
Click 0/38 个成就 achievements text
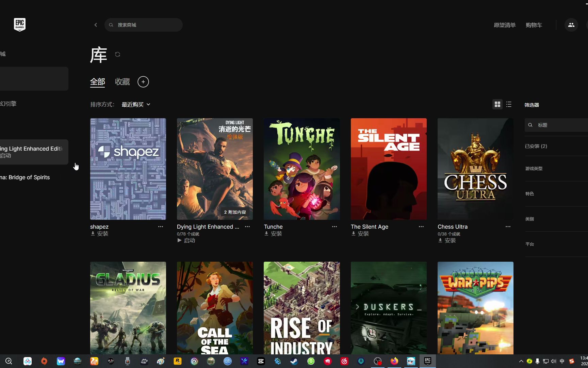coord(449,234)
